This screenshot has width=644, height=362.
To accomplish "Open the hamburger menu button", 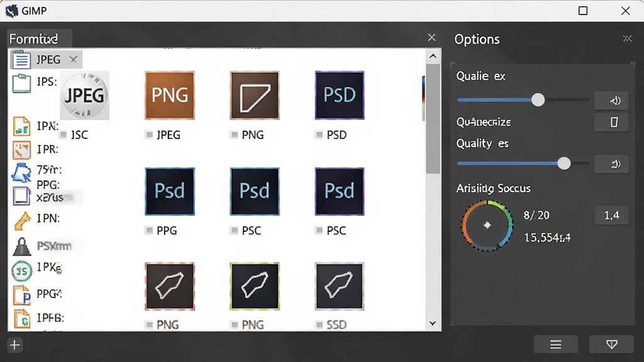I will tap(556, 344).
